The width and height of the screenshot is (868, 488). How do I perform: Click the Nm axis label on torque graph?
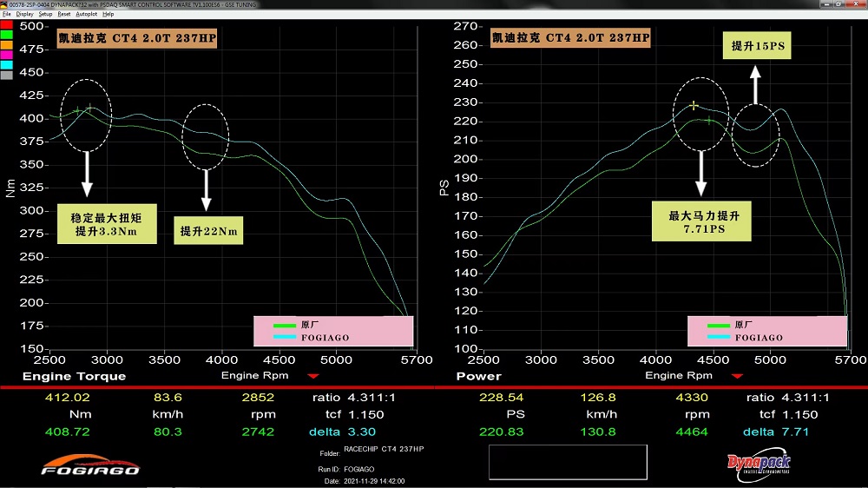pyautogui.click(x=10, y=188)
